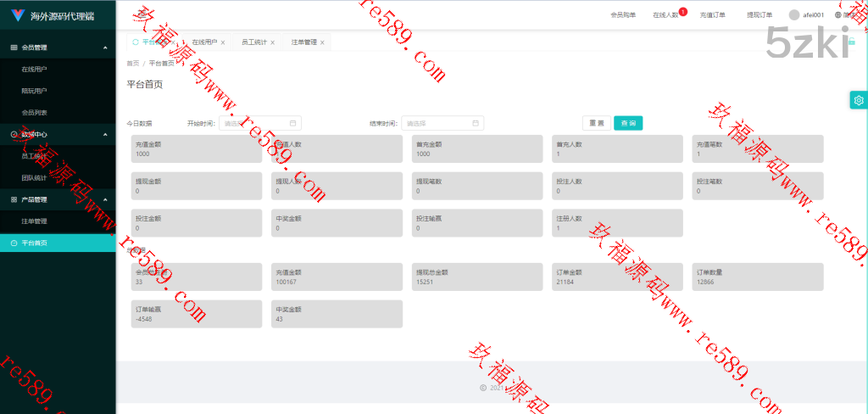Close the 在线用户 tab
The image size is (868, 414).
pyautogui.click(x=223, y=42)
